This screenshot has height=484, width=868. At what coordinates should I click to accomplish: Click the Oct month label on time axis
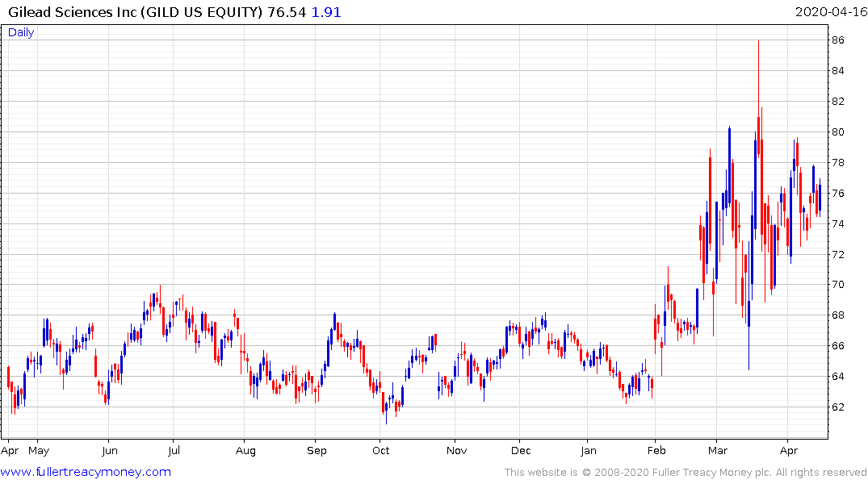click(x=381, y=451)
